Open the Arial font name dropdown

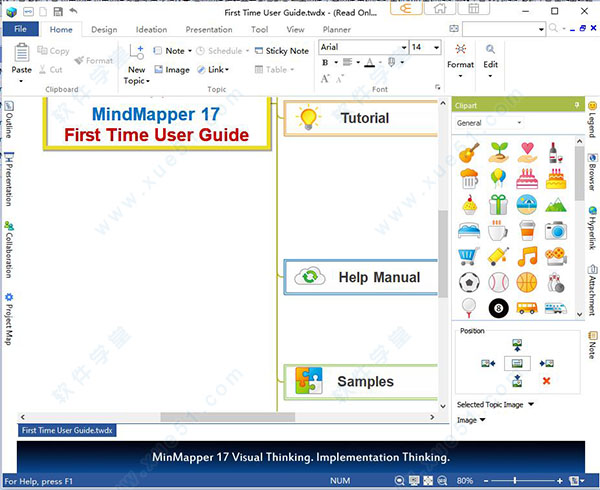(404, 47)
